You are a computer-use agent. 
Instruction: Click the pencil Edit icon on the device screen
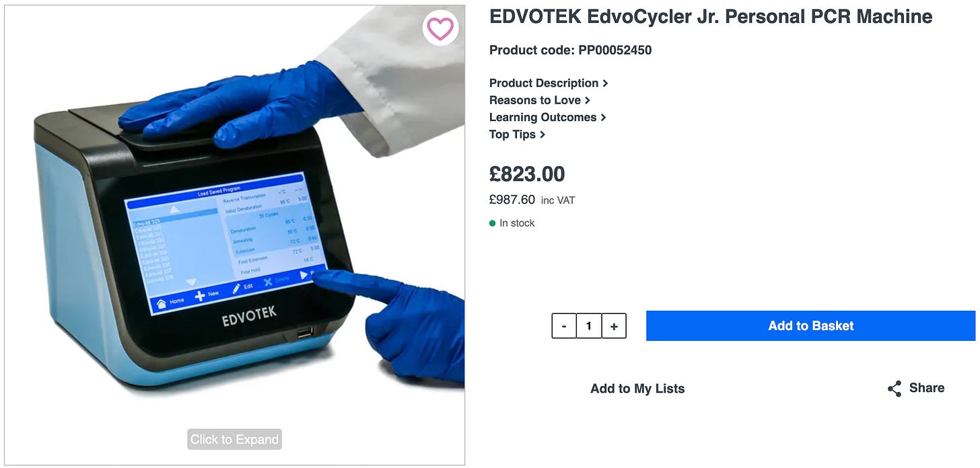[236, 288]
